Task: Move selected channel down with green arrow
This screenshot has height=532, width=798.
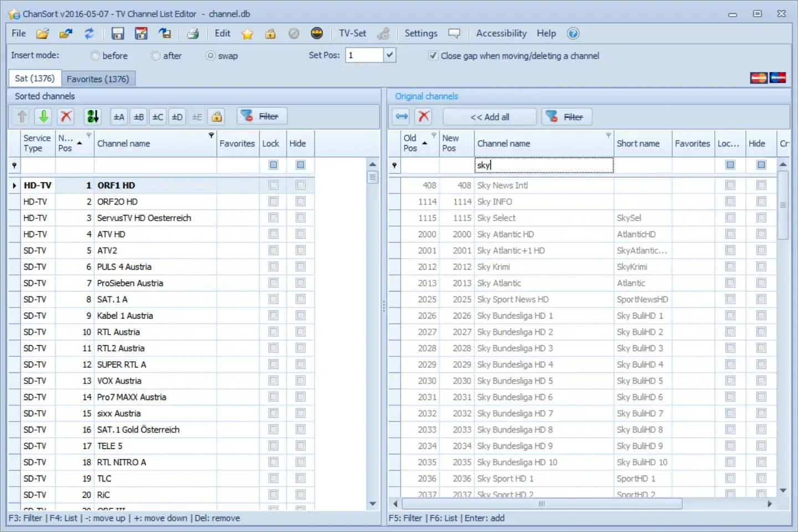Action: [43, 116]
